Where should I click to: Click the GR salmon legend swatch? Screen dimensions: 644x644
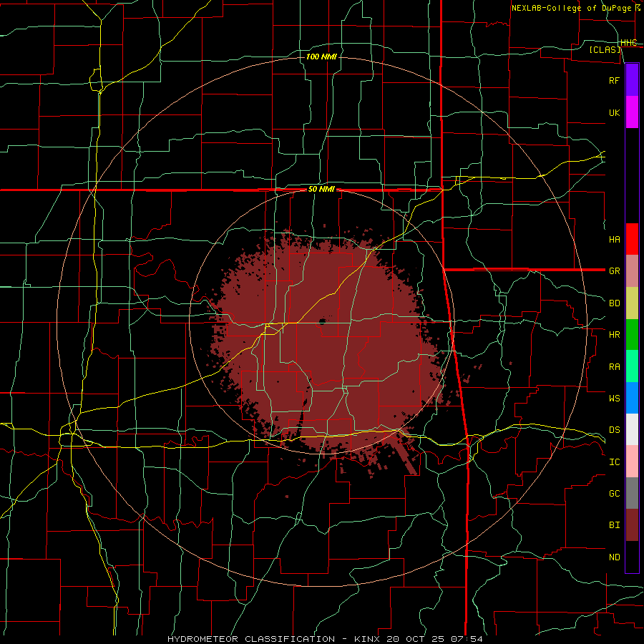632,270
